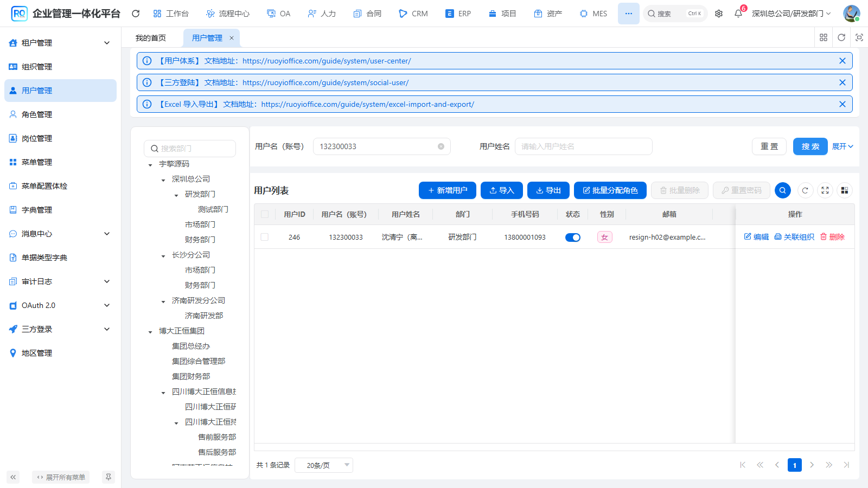Click 编辑 for user 132300033
Screen dimensions: 868x488
pyautogui.click(x=756, y=237)
